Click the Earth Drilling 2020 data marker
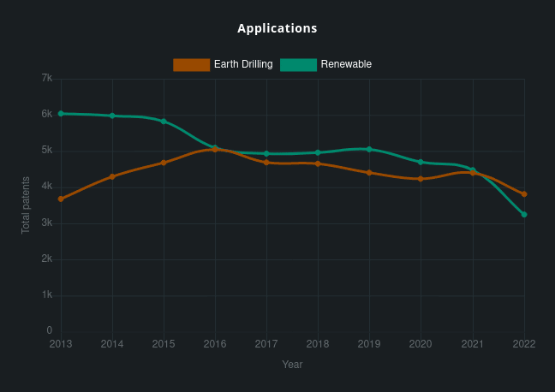The width and height of the screenshot is (555, 392). click(x=421, y=179)
